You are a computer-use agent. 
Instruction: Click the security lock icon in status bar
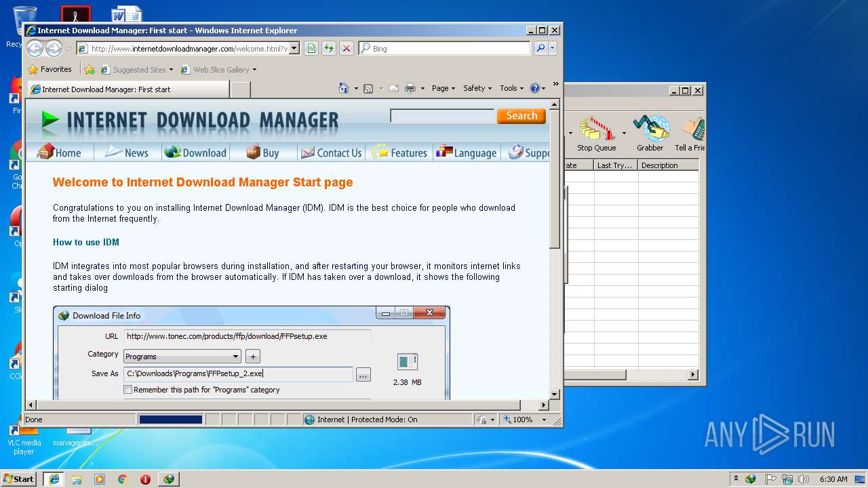(x=481, y=420)
